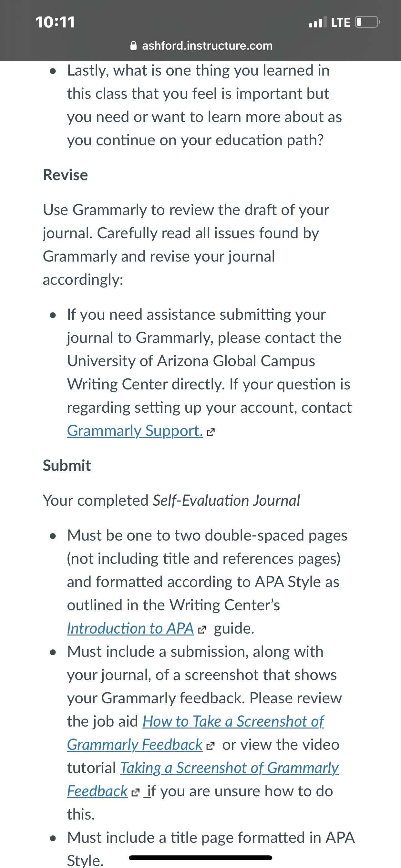Tap the external-link icon after the video tutorial Feedback link

(135, 792)
